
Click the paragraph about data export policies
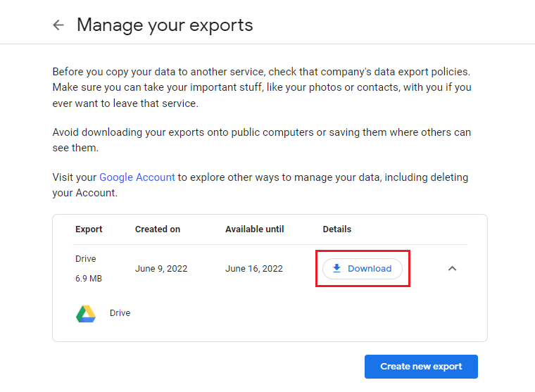click(262, 87)
